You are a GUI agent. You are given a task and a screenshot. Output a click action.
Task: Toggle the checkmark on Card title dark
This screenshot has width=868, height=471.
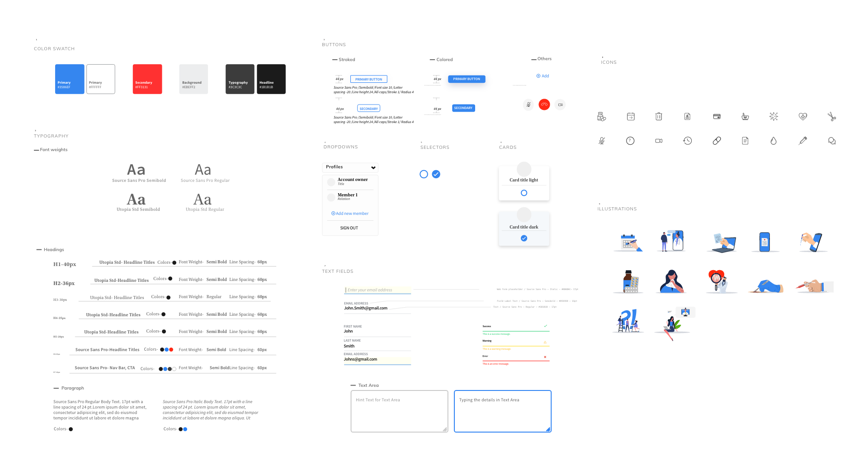tap(524, 238)
